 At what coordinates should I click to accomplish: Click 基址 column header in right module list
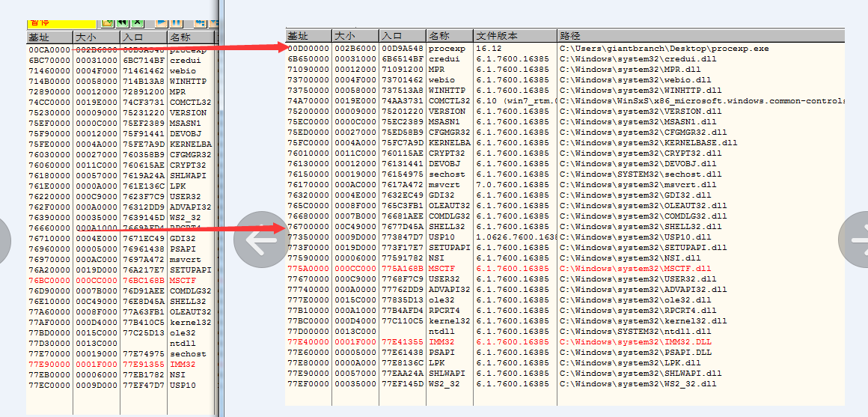(308, 36)
